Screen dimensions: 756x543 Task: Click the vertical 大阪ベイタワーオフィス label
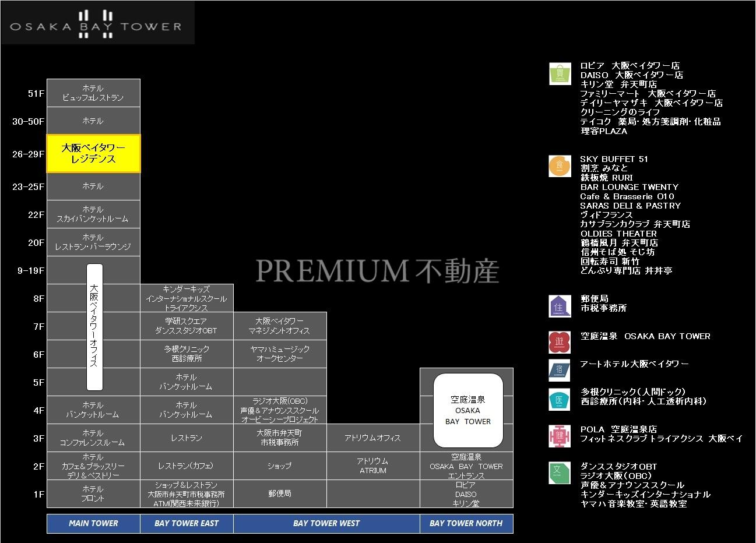point(94,326)
